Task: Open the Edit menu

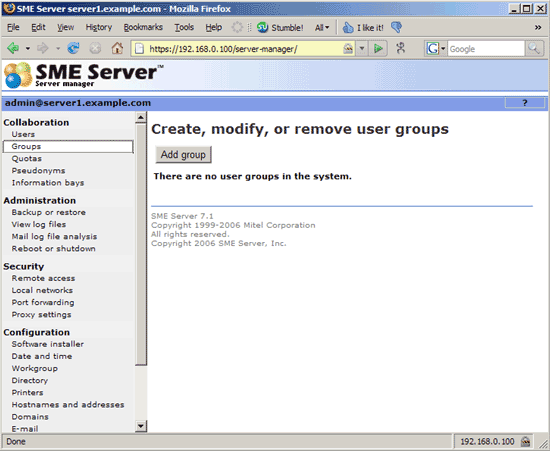Action: [38, 27]
